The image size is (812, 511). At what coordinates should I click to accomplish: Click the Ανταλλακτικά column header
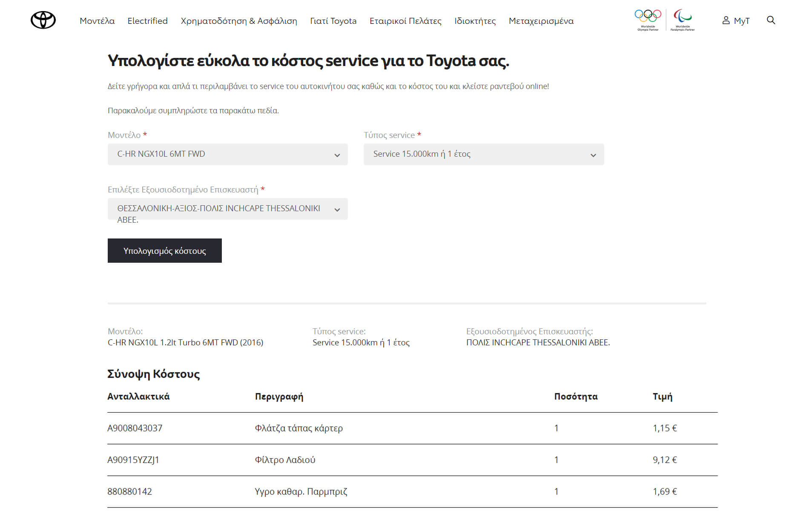[x=138, y=396]
